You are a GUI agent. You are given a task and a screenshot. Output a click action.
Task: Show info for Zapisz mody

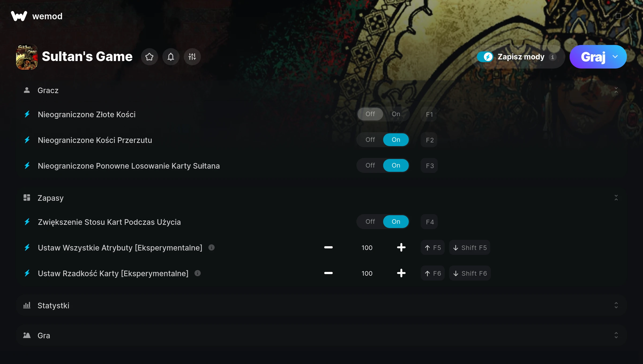point(552,57)
